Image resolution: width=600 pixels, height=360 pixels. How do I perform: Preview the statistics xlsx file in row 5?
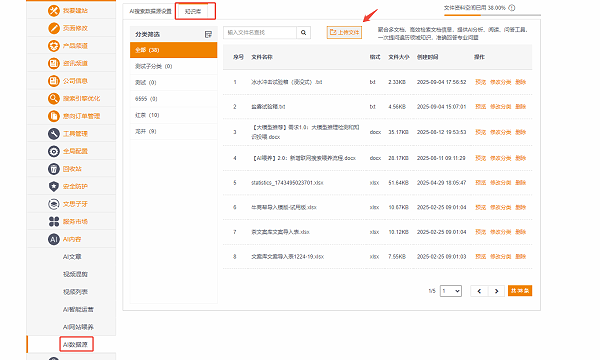tap(481, 183)
